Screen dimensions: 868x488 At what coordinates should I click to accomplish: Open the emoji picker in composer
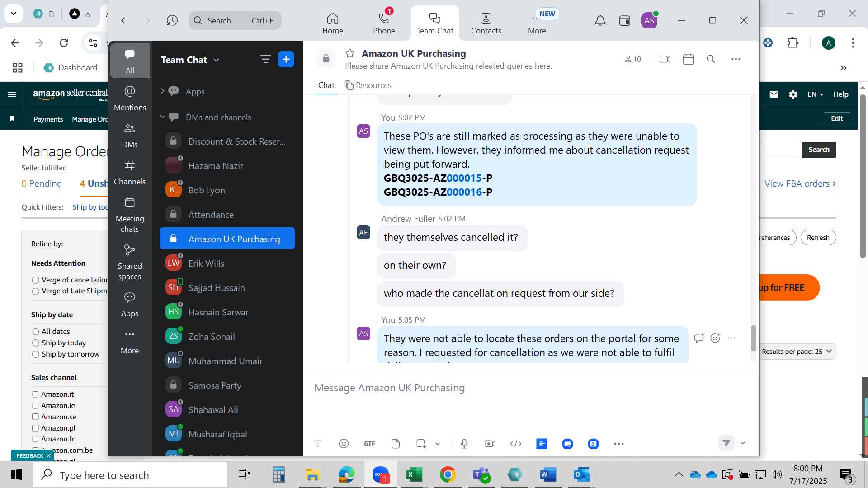click(344, 444)
